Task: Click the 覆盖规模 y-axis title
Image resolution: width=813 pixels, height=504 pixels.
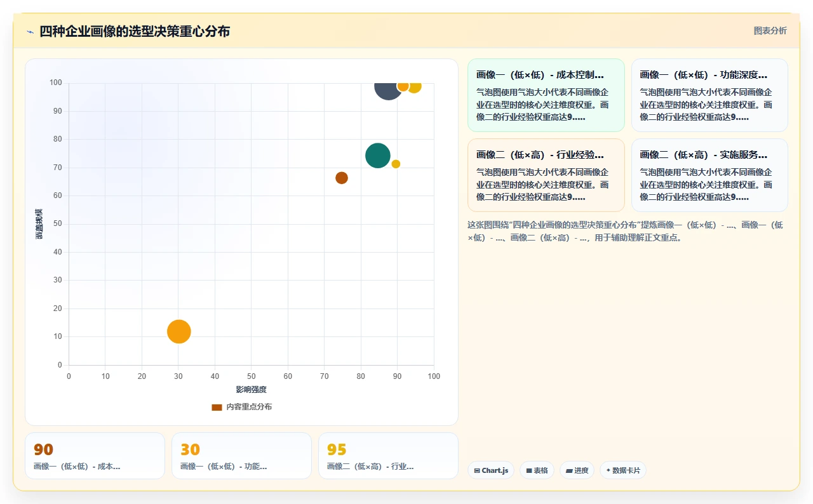Action: (39, 224)
